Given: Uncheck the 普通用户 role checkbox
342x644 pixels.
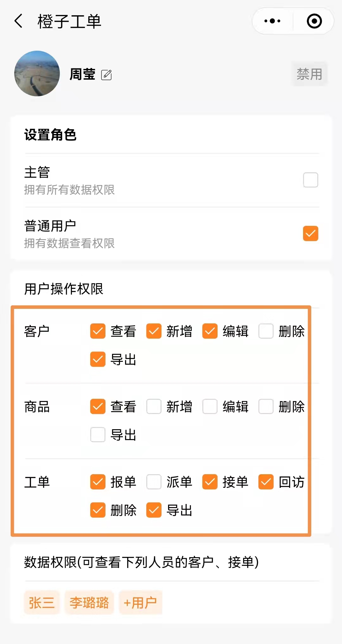Looking at the screenshot, I should point(310,233).
